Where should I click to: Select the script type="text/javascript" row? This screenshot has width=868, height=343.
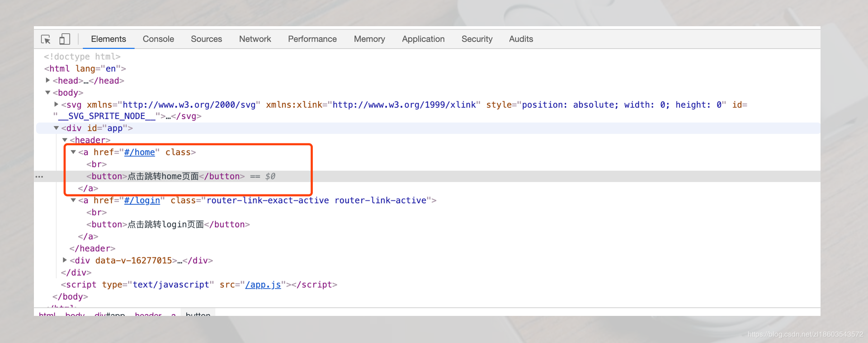point(199,285)
